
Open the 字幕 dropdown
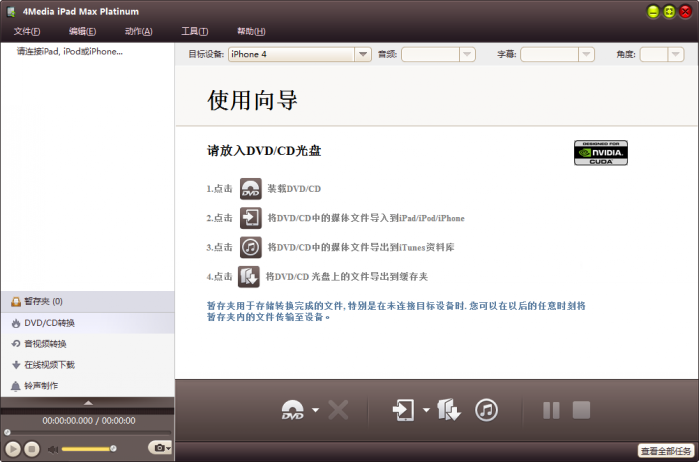coord(586,54)
